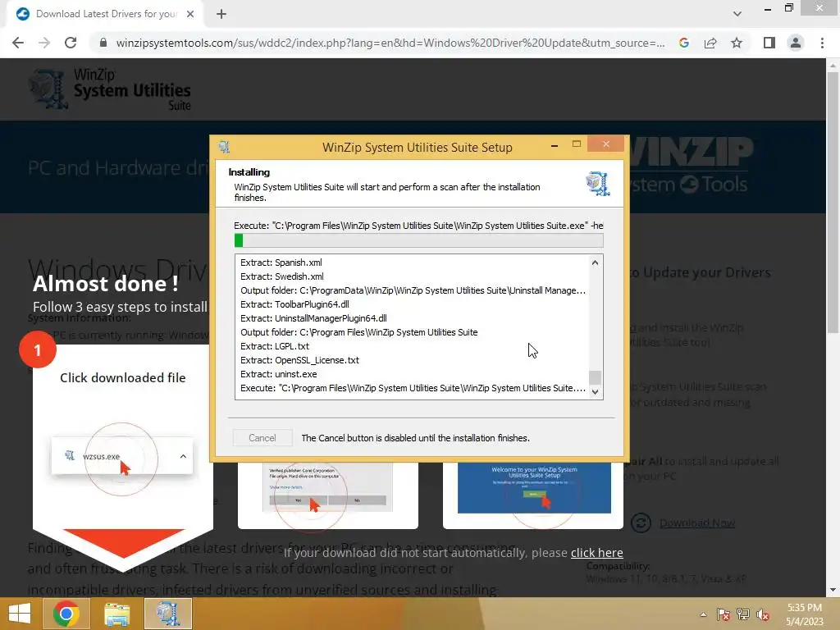
Task: Click the muted volume tray icon
Action: click(763, 614)
